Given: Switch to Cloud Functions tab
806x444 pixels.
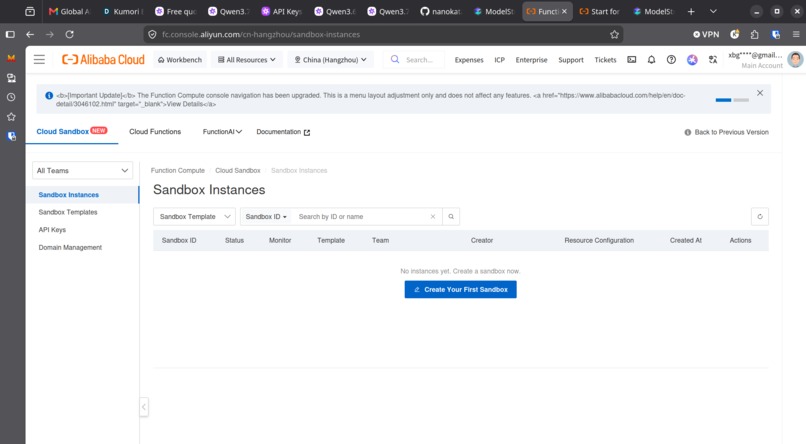Looking at the screenshot, I should [x=155, y=132].
